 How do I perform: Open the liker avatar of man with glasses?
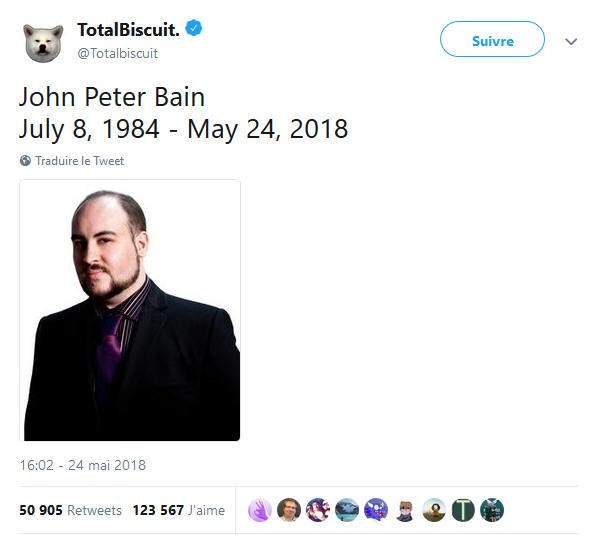289,510
